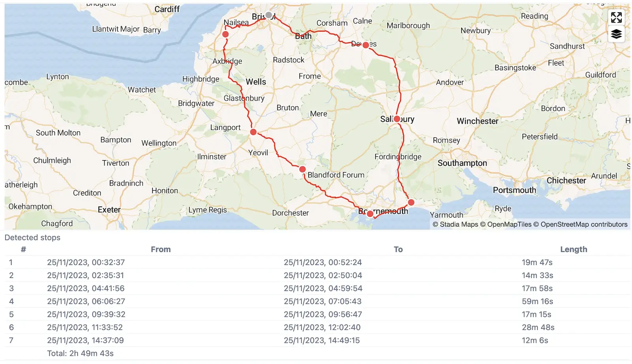Select the stop marker at Salisbury
Image resolution: width=632 pixels, height=364 pixels.
point(397,119)
